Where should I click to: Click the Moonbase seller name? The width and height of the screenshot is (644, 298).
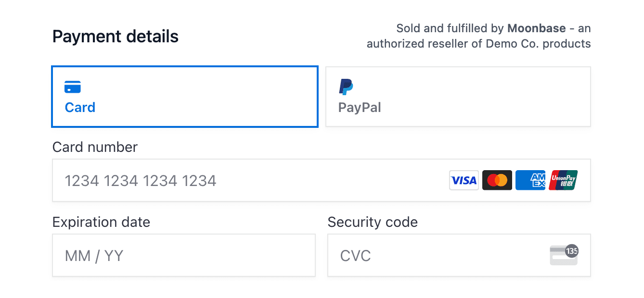point(536,28)
